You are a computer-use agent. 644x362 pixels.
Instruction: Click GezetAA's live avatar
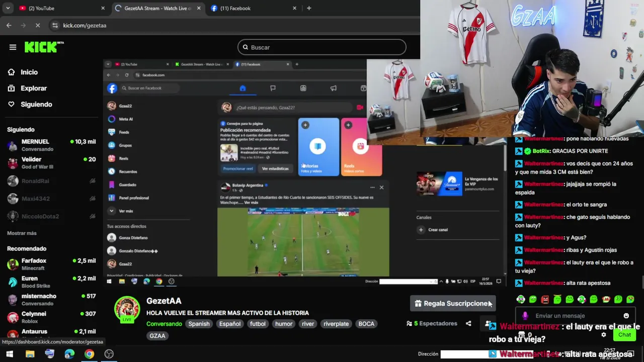127,309
